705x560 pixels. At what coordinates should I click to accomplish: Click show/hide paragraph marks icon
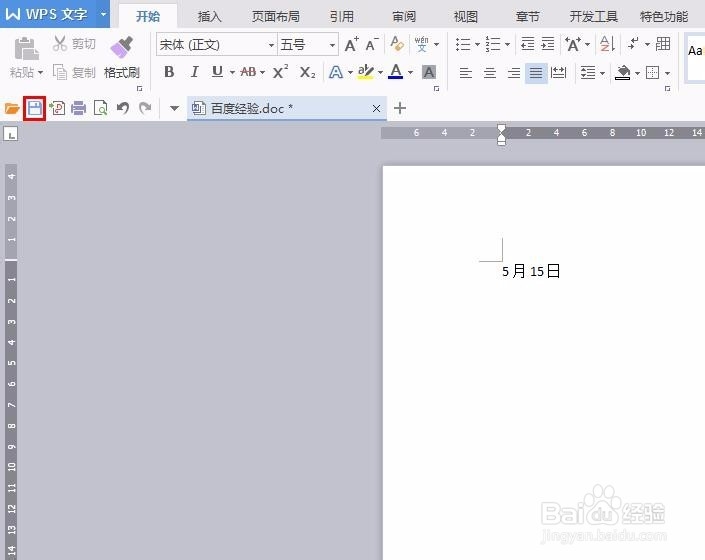tap(634, 44)
